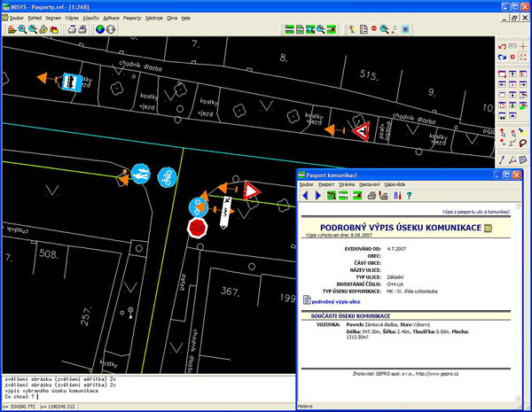Click the first toolbar open-file icon
The height and width of the screenshot is (412, 532).
point(12,29)
